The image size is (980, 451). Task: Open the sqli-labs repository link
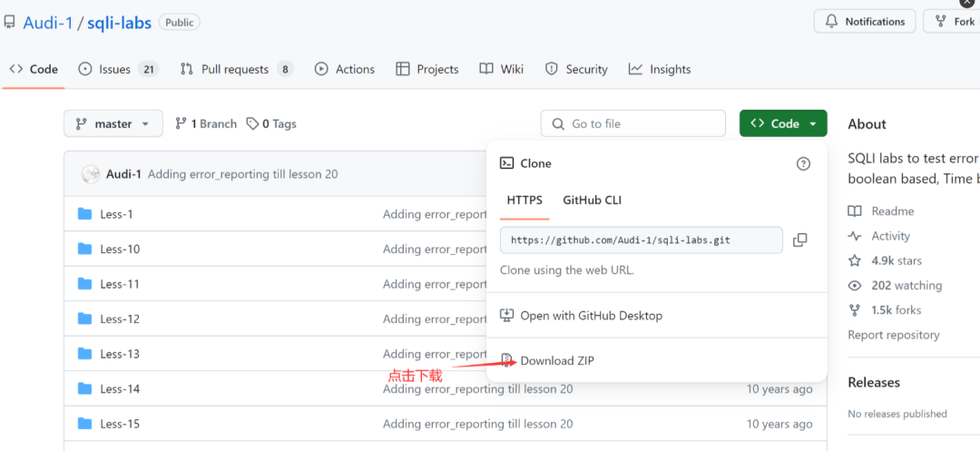click(120, 23)
